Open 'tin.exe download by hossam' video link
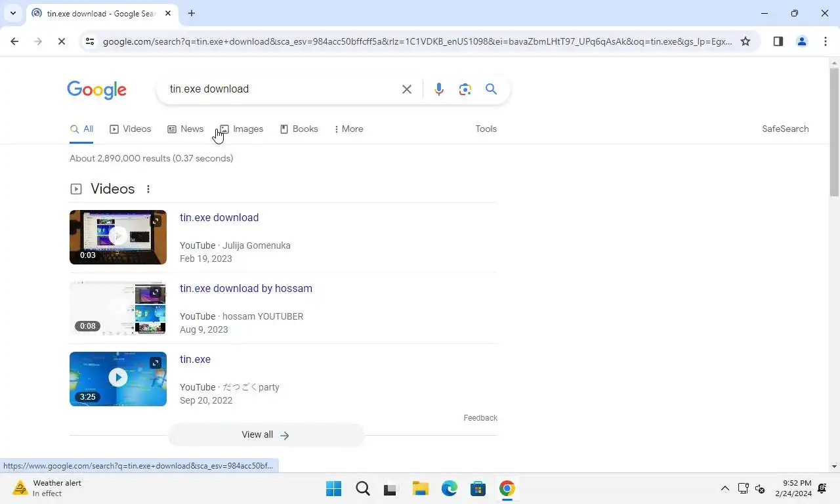 coord(246,289)
